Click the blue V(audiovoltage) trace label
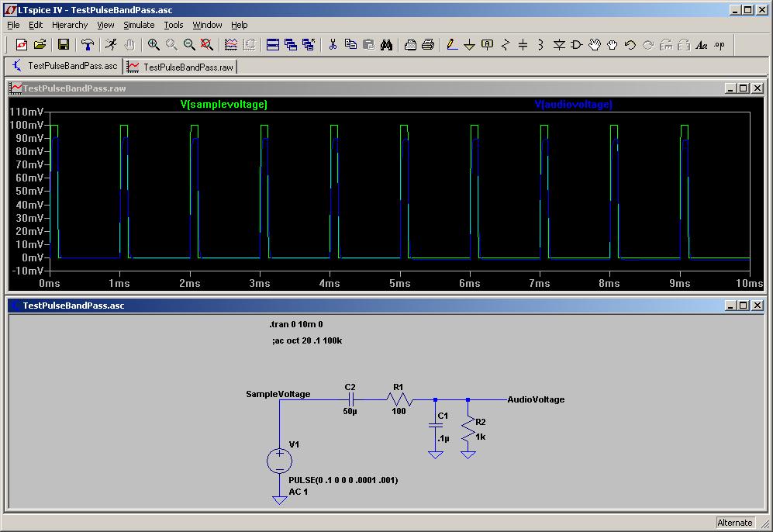Screen dimensions: 773x532 pos(573,104)
